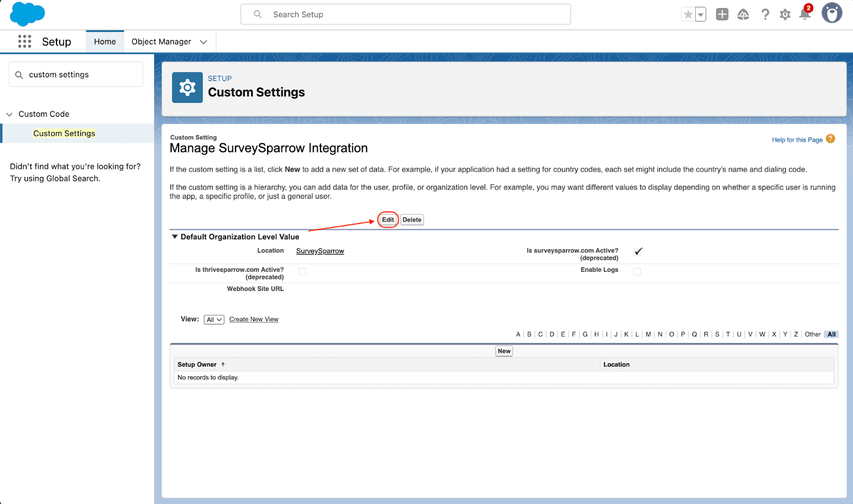Open the favorites list dropdown arrow

point(701,14)
